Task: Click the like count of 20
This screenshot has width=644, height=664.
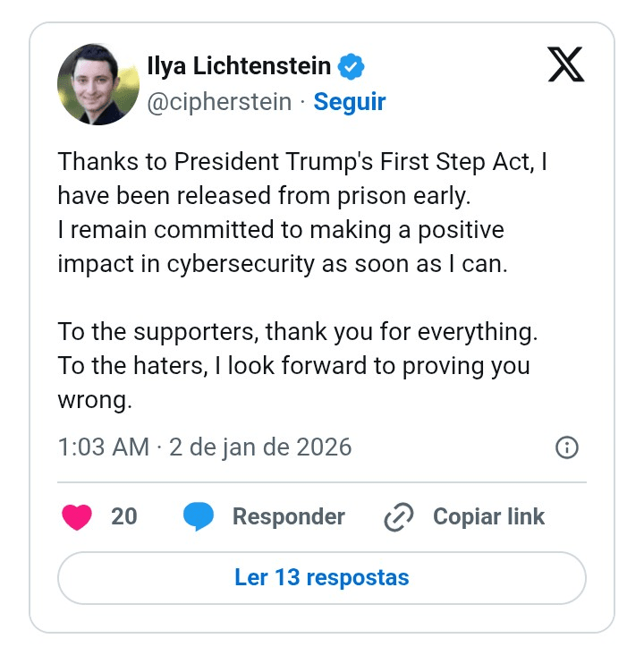Action: (124, 517)
